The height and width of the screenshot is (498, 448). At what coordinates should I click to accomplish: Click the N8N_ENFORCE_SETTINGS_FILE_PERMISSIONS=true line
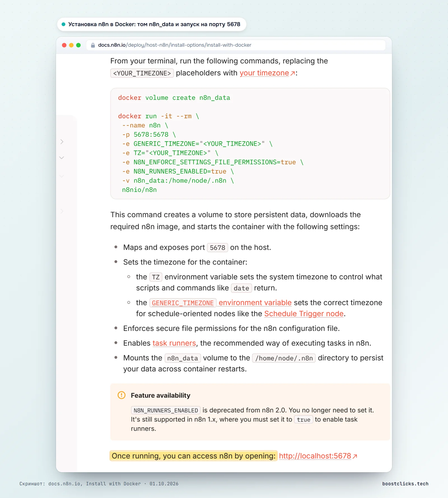(x=213, y=162)
